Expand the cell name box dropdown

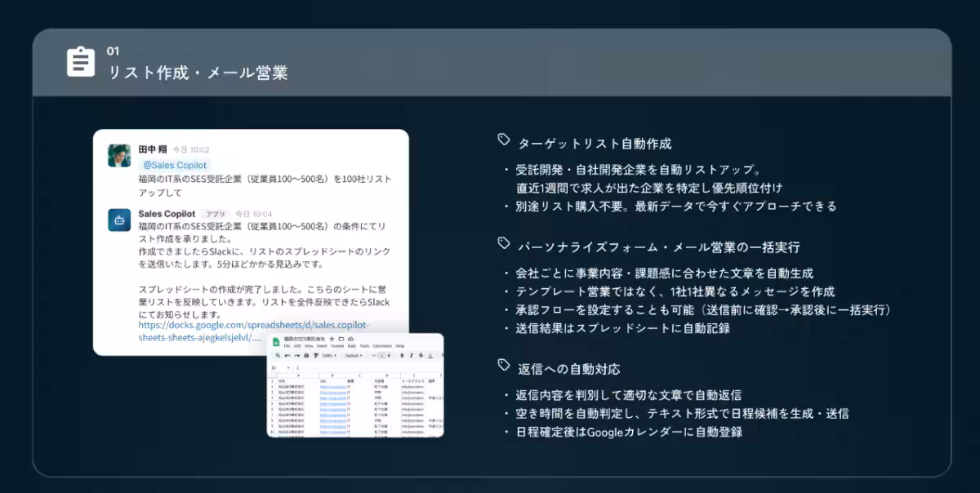click(289, 367)
